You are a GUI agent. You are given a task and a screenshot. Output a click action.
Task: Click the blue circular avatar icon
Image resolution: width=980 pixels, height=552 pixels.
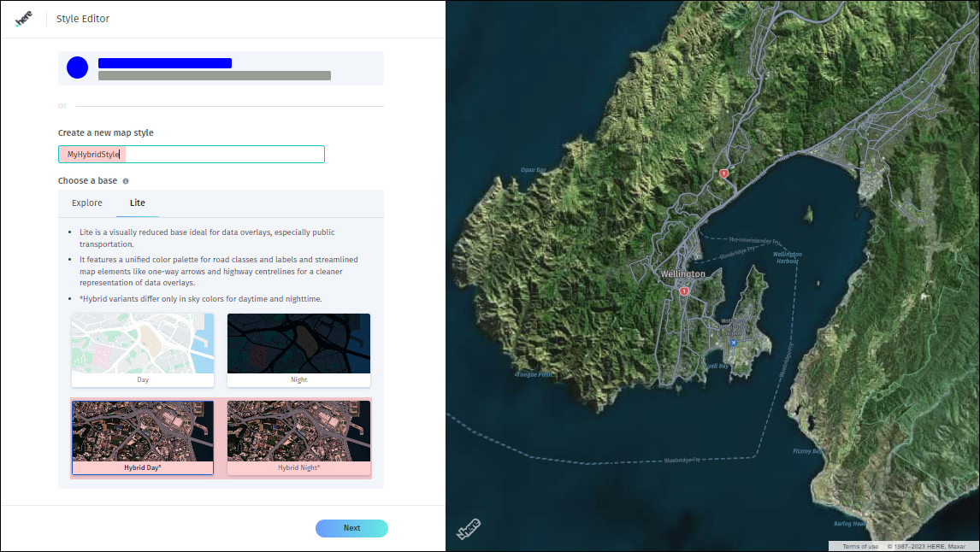tap(78, 68)
